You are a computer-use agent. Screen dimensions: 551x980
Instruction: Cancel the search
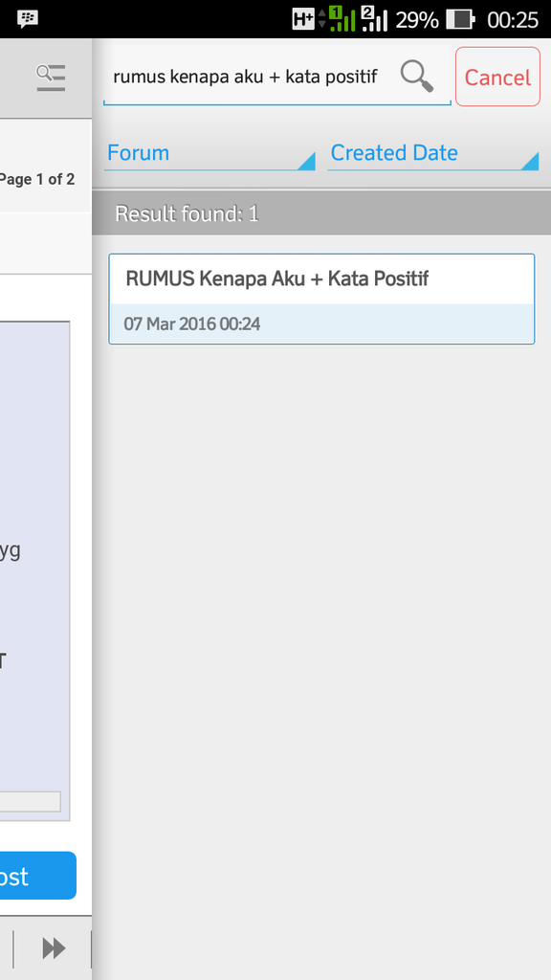point(497,77)
